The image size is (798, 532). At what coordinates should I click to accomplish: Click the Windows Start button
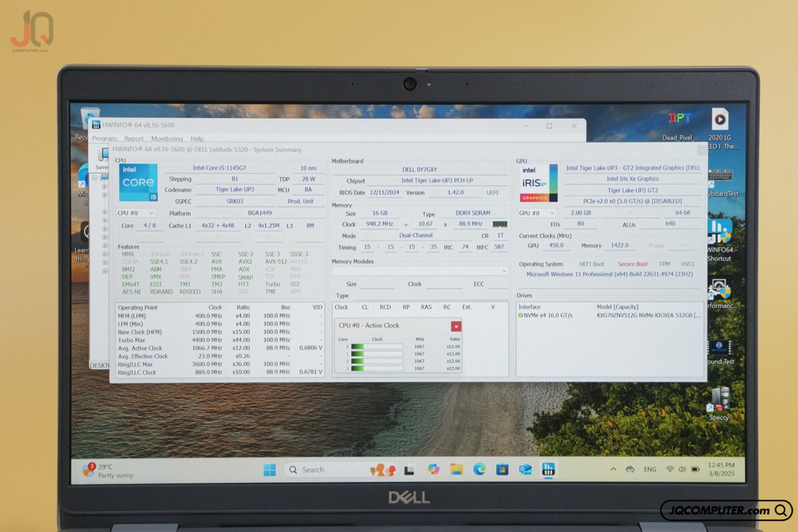(x=270, y=470)
